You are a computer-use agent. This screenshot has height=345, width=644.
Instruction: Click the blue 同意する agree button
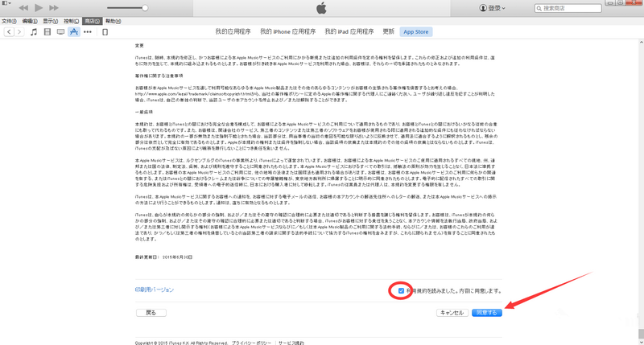tap(487, 313)
